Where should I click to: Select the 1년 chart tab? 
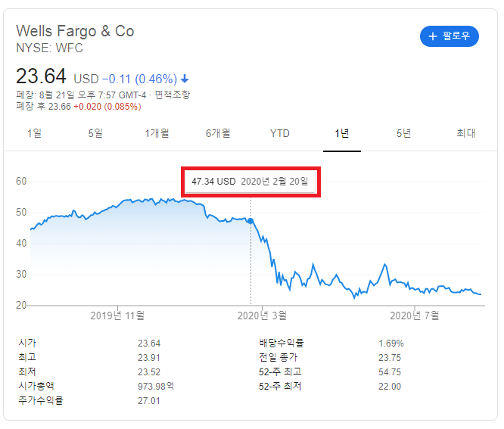click(342, 133)
